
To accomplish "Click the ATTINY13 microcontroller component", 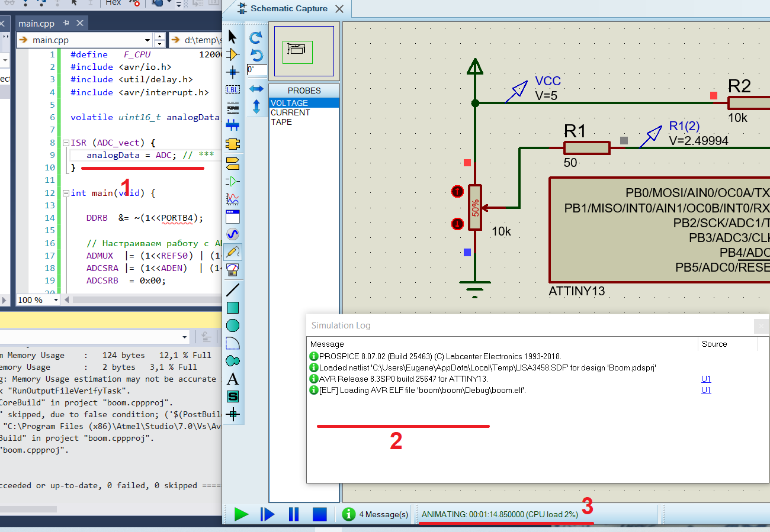I will pos(660,229).
